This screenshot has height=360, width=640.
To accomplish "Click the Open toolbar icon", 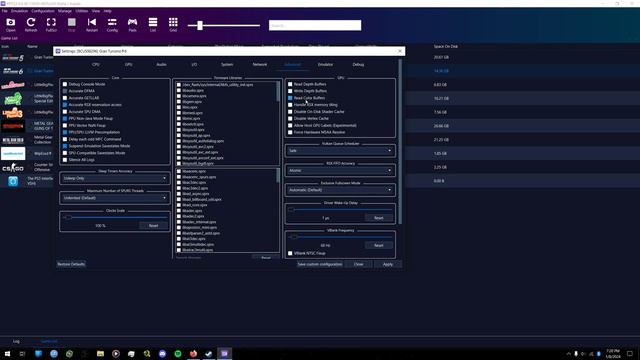I will coord(11,24).
